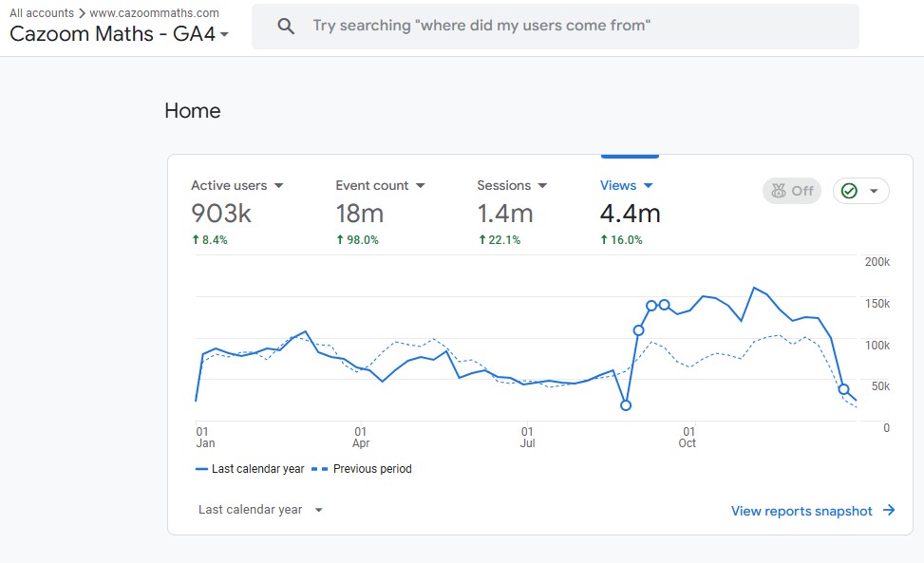Image resolution: width=924 pixels, height=563 pixels.
Task: Expand the Views metric dropdown arrow
Action: [649, 185]
